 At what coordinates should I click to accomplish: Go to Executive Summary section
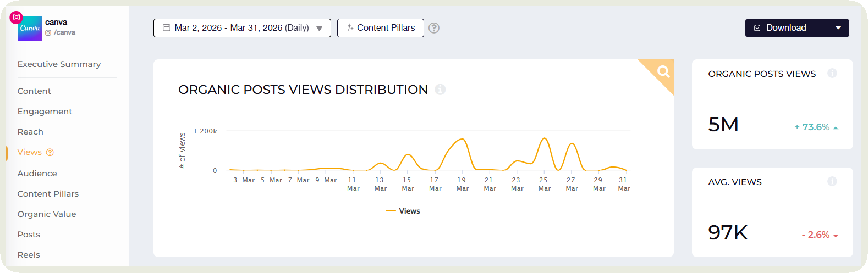59,64
